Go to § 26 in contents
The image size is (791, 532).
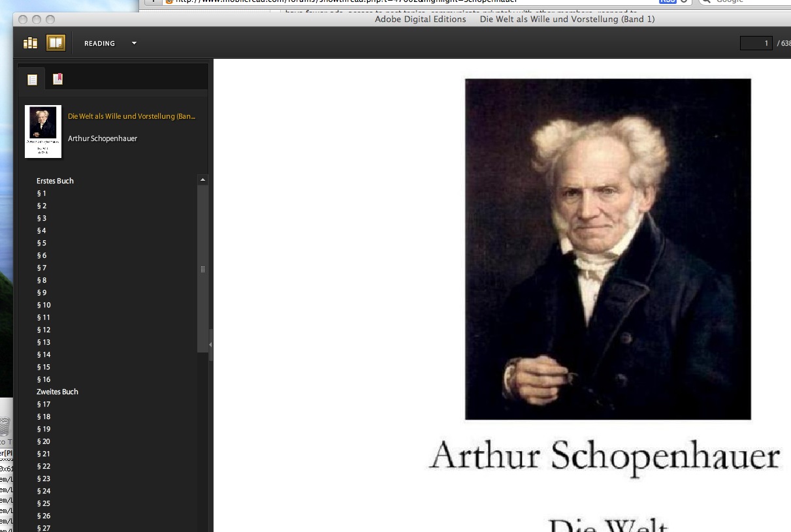click(x=44, y=516)
